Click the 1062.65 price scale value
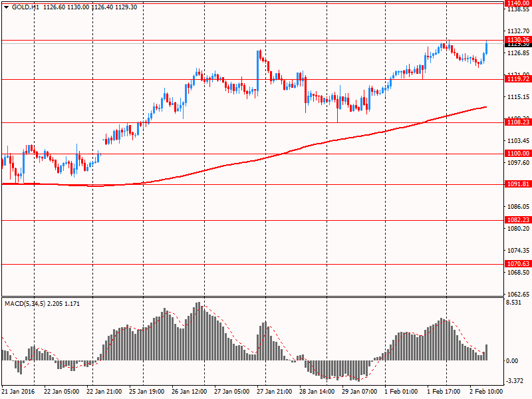Viewport: 532px width, 399px height. coord(518,294)
